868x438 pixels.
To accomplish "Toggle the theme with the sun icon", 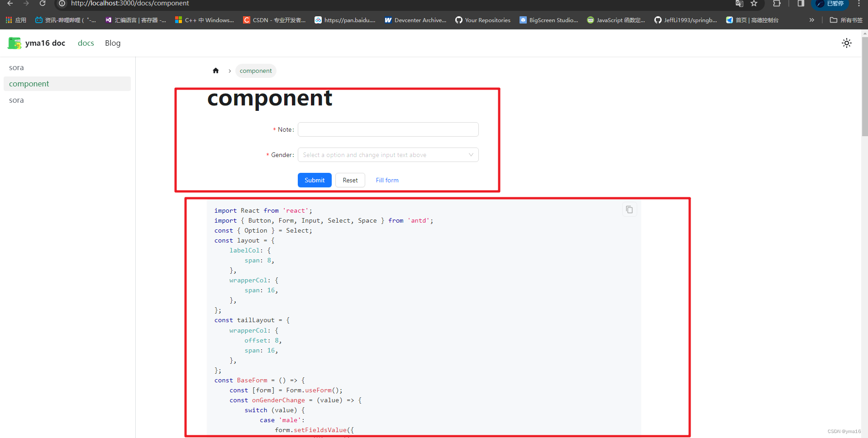I will pyautogui.click(x=846, y=43).
